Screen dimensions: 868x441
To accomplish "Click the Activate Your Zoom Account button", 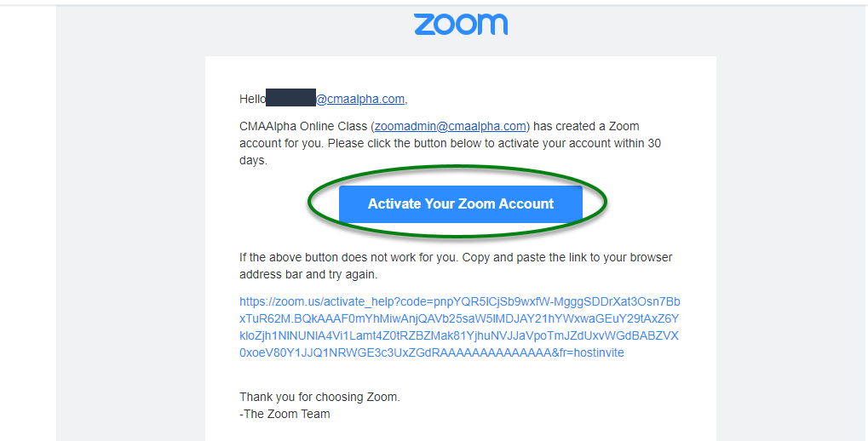I will coord(461,203).
